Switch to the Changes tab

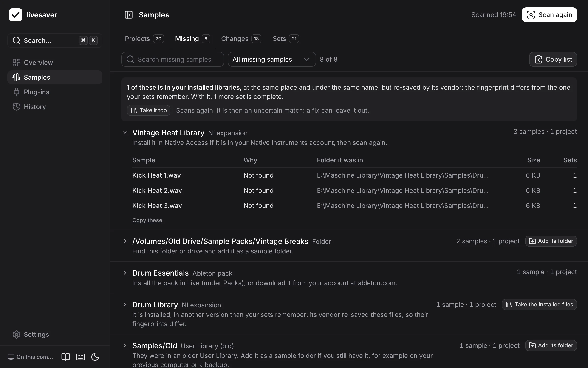click(241, 39)
